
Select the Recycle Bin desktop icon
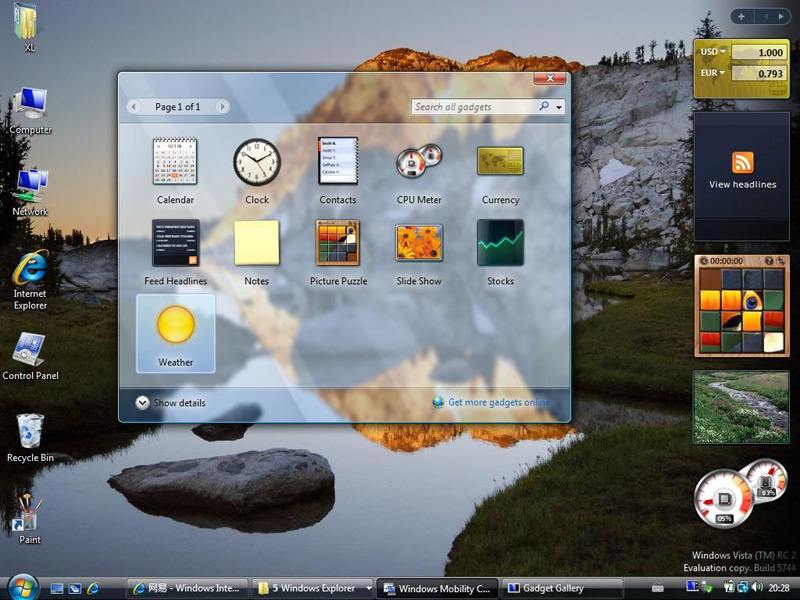pyautogui.click(x=30, y=438)
